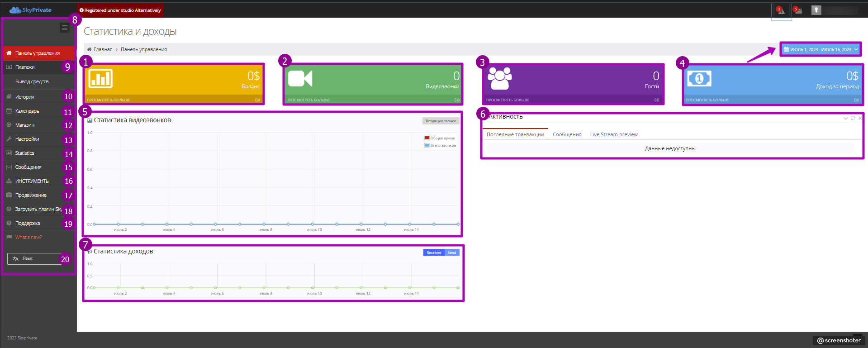Click Просмотреть больше on Доход за период card
Image resolution: width=868 pixels, height=348 pixels.
[707, 100]
